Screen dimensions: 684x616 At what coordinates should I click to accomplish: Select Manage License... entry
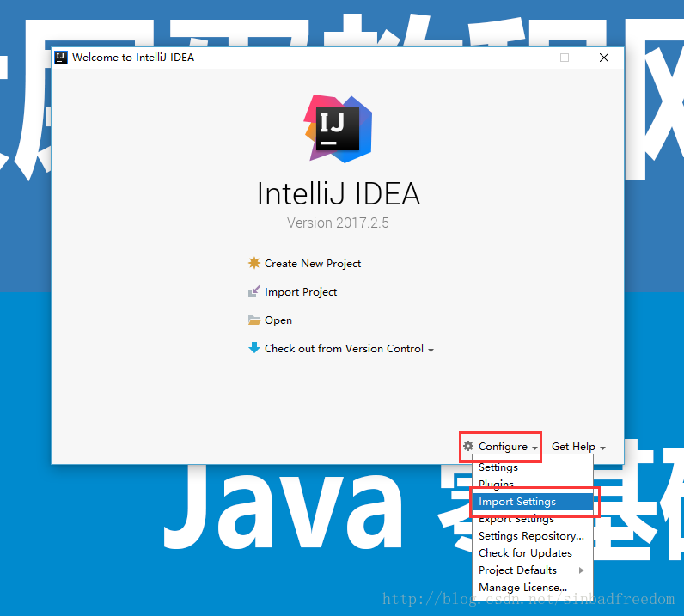pyautogui.click(x=533, y=587)
